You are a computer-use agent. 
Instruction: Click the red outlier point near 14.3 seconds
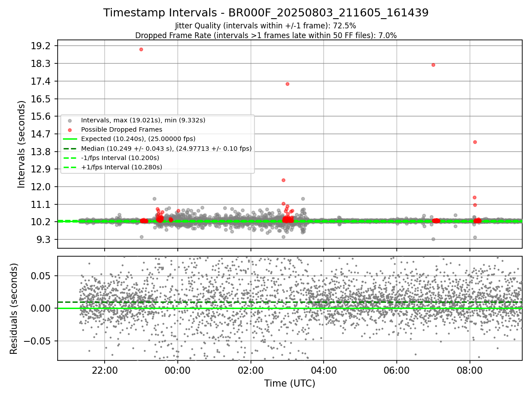point(475,142)
